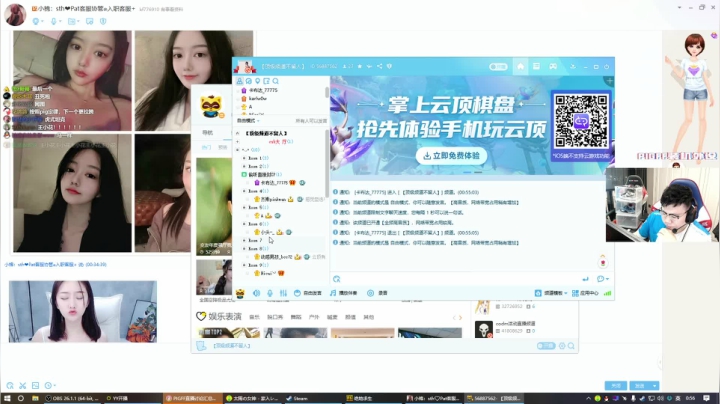Screen dimensions: 720x404
Task: Click in the channel chat input field
Action: pos(459,279)
